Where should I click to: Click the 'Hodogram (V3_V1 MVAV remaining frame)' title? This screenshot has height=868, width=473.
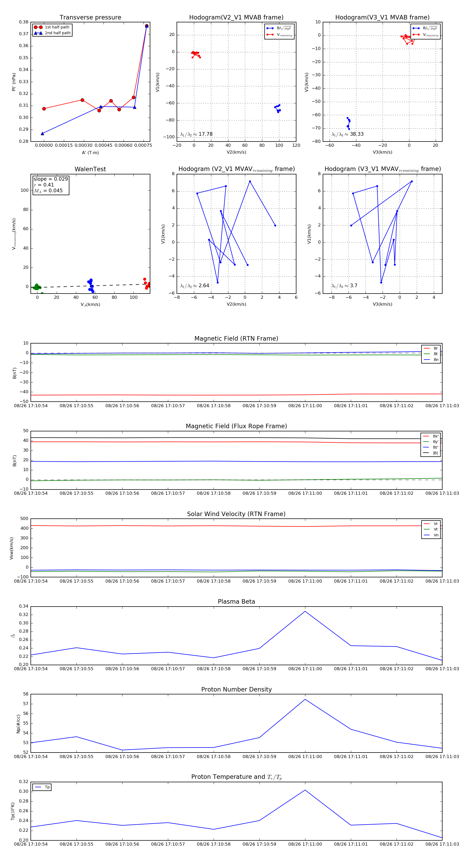[x=382, y=169]
